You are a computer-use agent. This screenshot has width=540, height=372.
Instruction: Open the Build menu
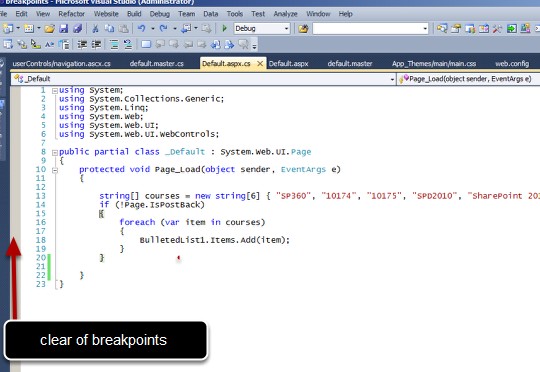pos(134,14)
